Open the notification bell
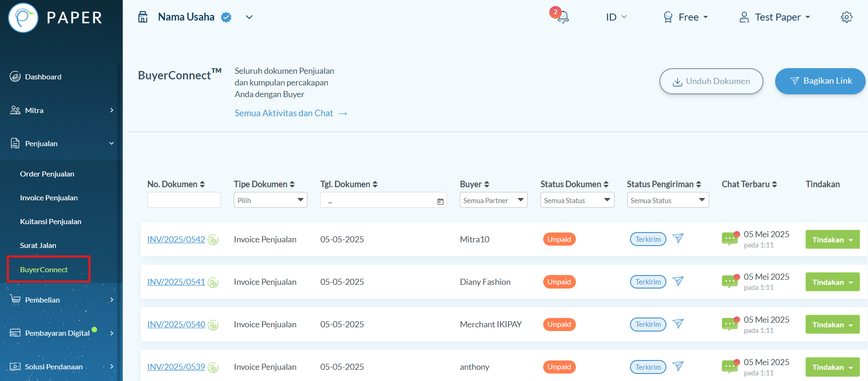This screenshot has width=868, height=381. coord(563,17)
